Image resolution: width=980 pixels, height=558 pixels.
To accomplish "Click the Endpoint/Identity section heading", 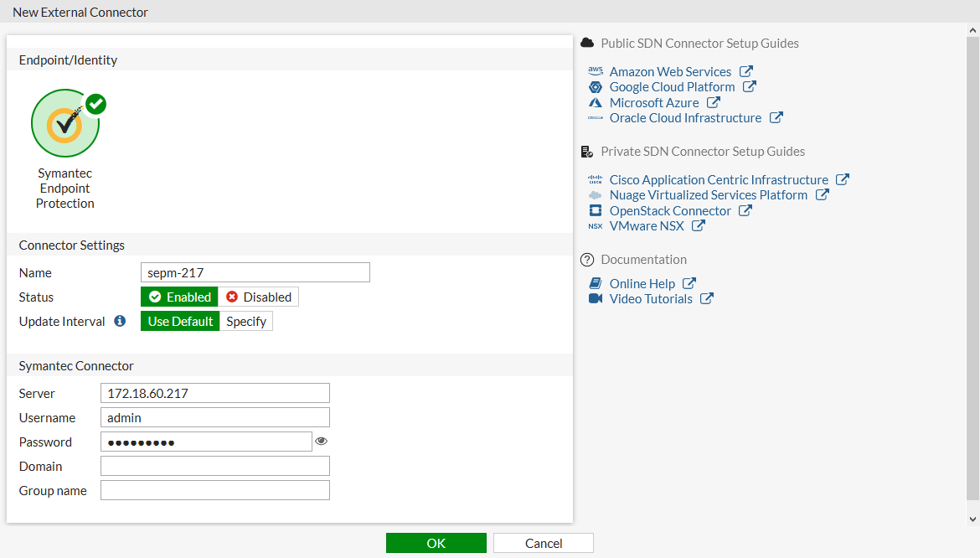I will pyautogui.click(x=68, y=60).
